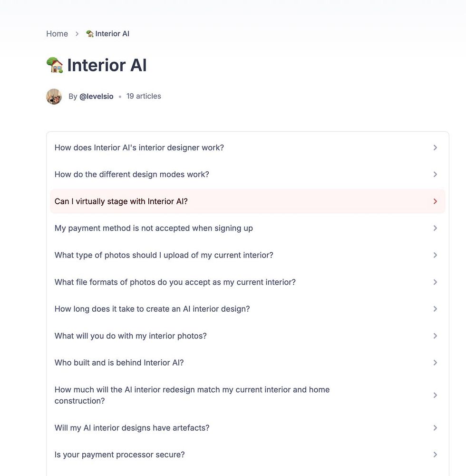466x476 pixels.
Task: Expand "Is your payment processor secure?" entry
Action: coord(247,455)
